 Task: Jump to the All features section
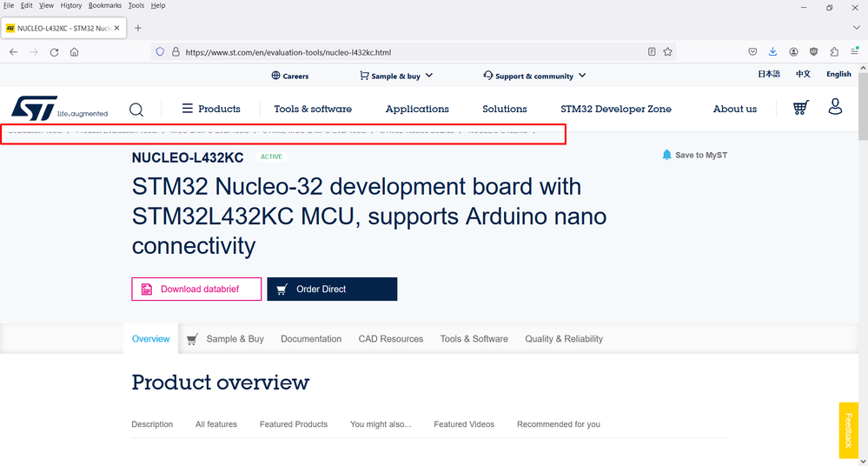pos(215,424)
